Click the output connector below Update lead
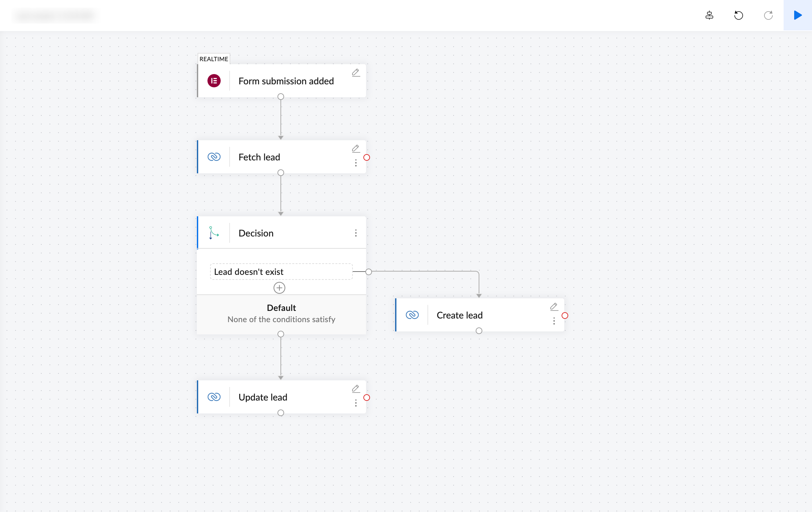812x512 pixels. point(280,413)
